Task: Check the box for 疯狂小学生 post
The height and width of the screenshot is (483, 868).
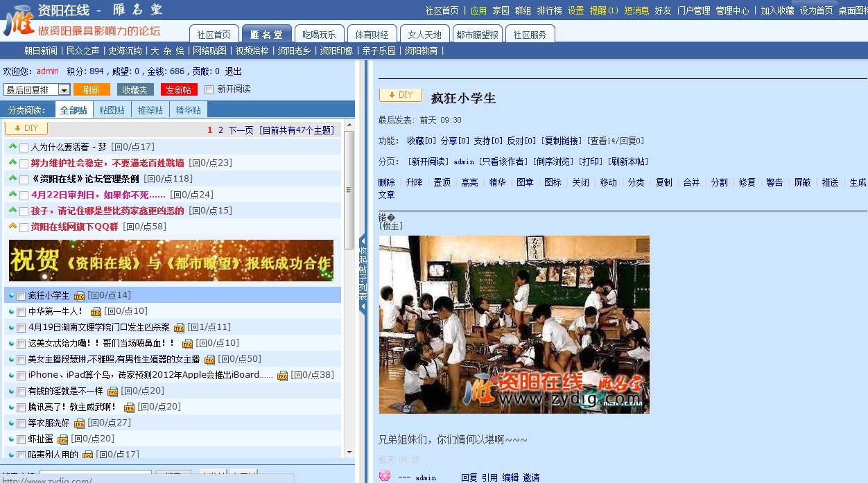Action: pyautogui.click(x=21, y=297)
